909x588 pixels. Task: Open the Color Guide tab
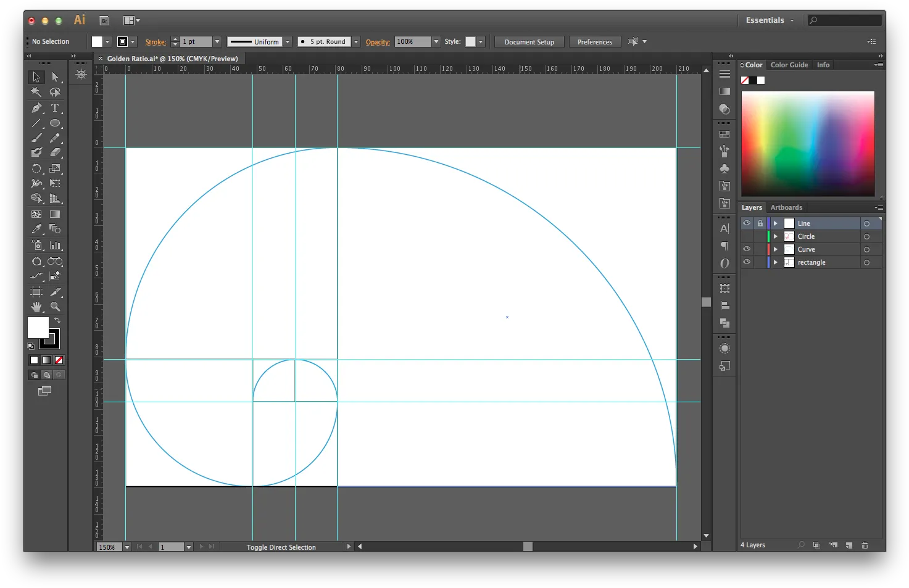click(x=789, y=65)
